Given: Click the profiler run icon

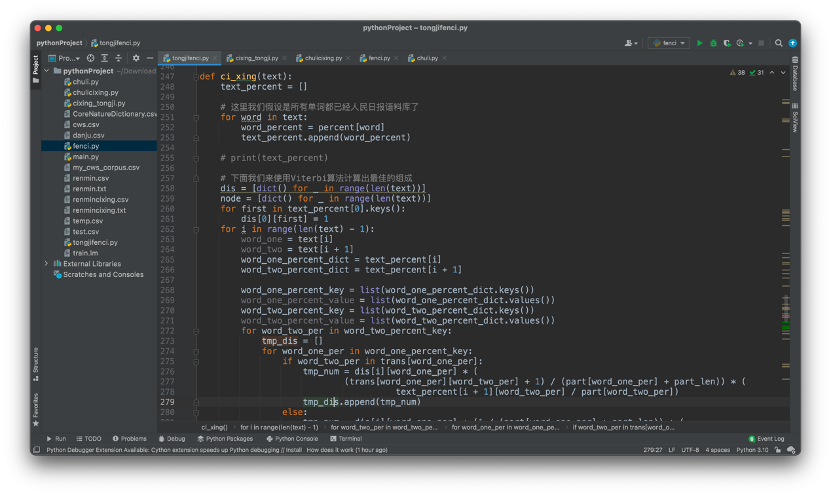Looking at the screenshot, I should [x=740, y=43].
